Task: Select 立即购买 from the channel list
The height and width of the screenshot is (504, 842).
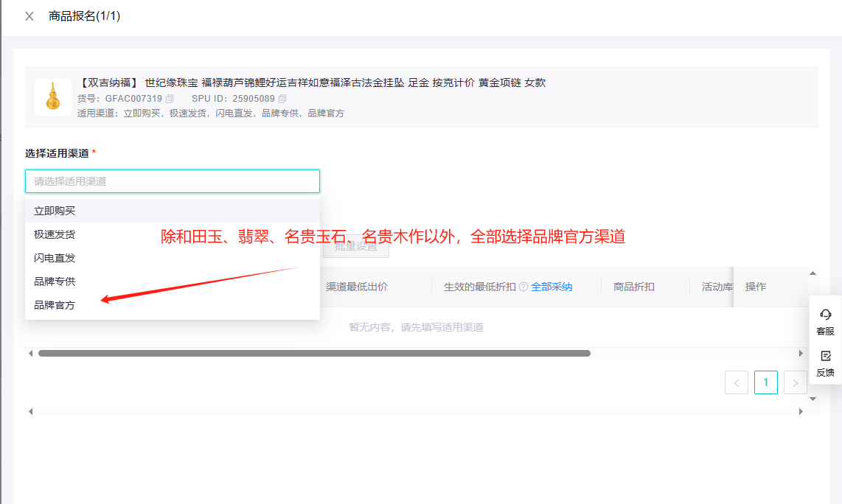Action: 55,211
